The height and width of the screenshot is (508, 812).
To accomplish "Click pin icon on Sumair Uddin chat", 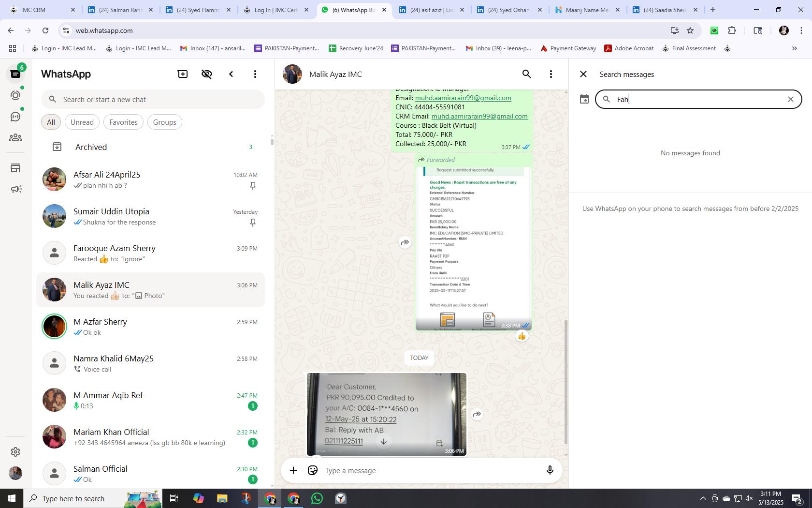I will point(252,223).
